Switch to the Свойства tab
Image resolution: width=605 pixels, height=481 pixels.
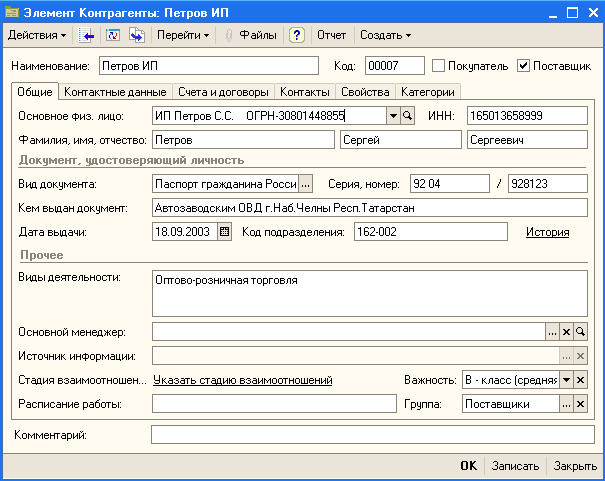click(x=365, y=92)
